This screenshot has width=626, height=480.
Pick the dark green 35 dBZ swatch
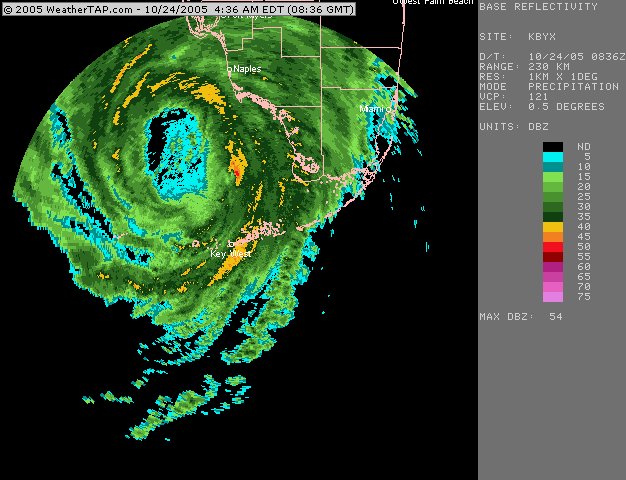pyautogui.click(x=553, y=216)
